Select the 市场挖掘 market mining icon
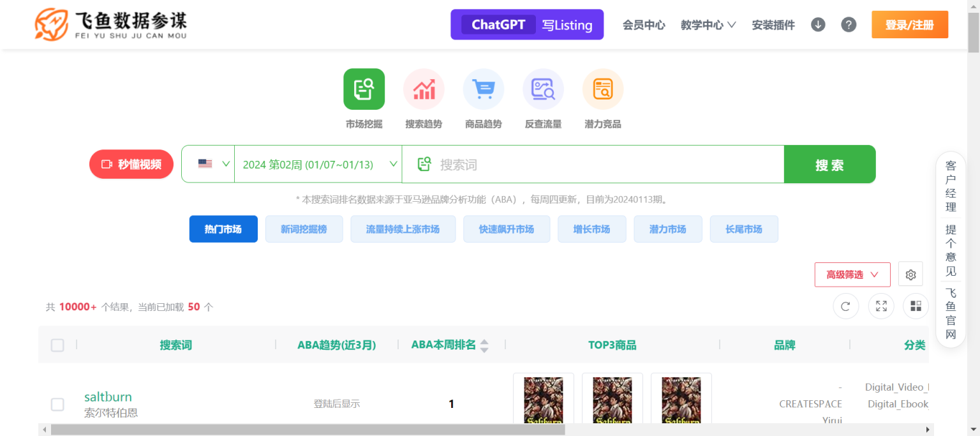Image resolution: width=980 pixels, height=436 pixels. click(364, 89)
